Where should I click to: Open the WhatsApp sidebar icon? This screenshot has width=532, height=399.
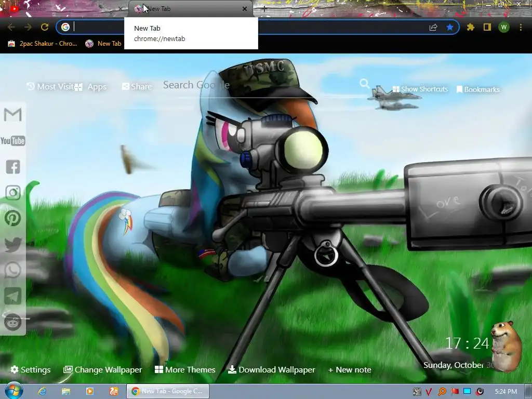pyautogui.click(x=13, y=270)
